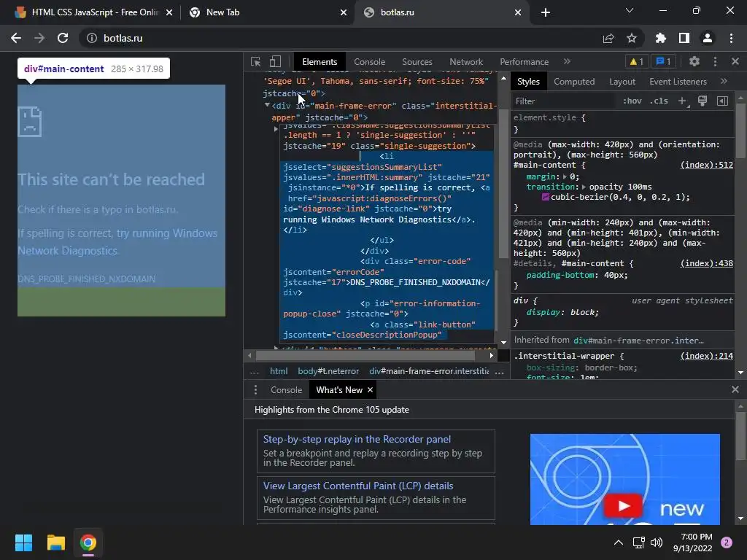Switch to the Network panel tab
The image size is (747, 560).
[x=466, y=62]
